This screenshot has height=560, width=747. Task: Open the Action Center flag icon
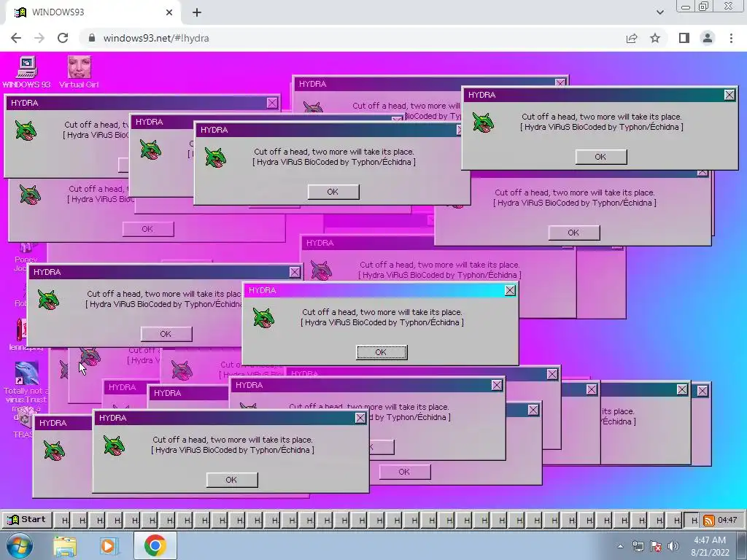coord(656,546)
